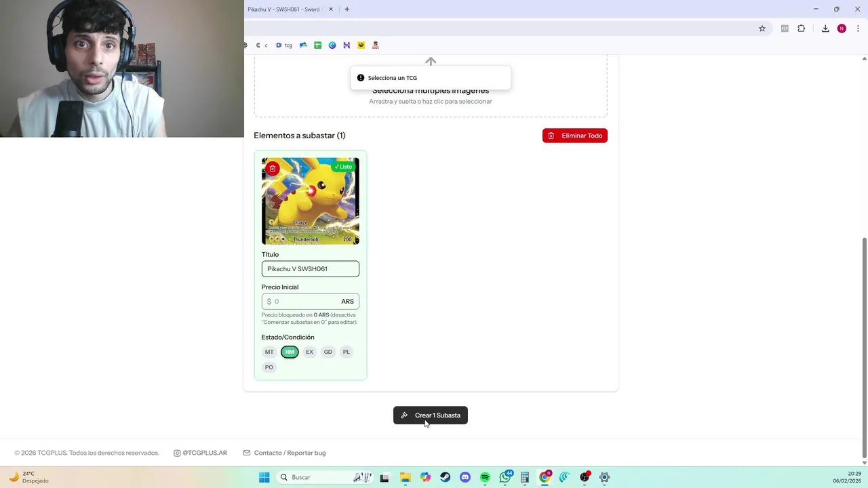This screenshot has width=868, height=488.
Task: Open File Explorer from the taskbar
Action: coord(405,477)
